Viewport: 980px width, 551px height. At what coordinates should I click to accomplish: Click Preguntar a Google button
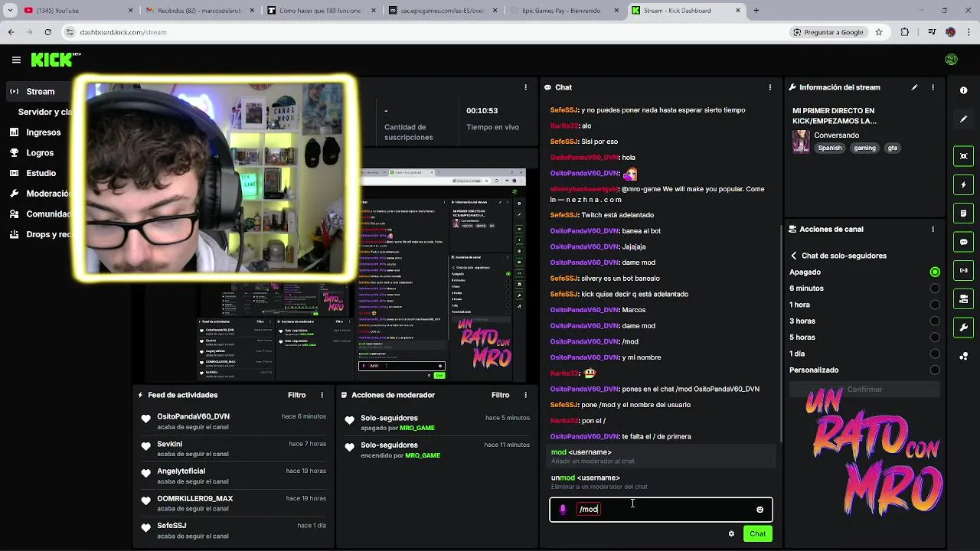click(x=828, y=32)
